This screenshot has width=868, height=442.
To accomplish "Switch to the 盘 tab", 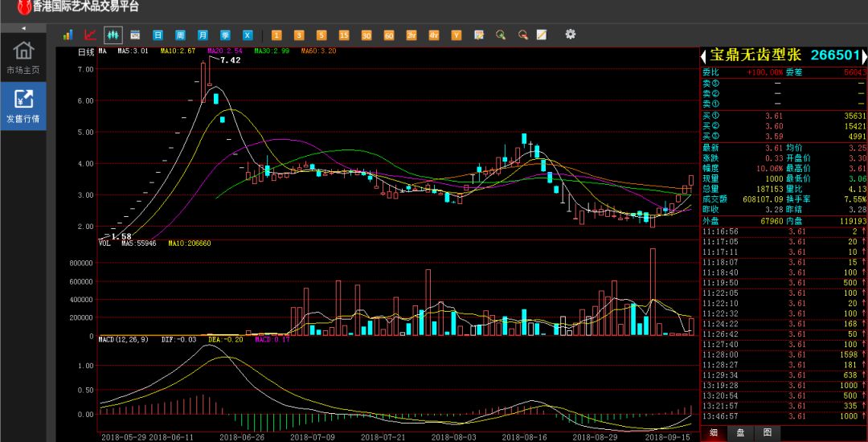I will (x=741, y=432).
